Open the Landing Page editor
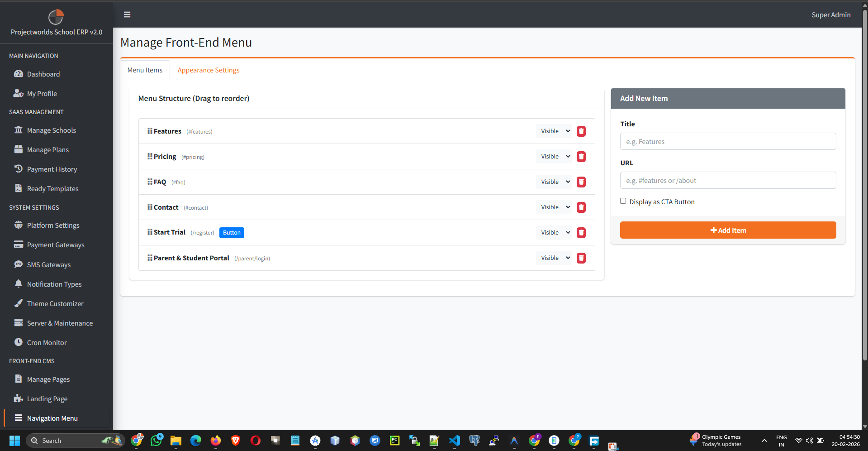 tap(47, 398)
